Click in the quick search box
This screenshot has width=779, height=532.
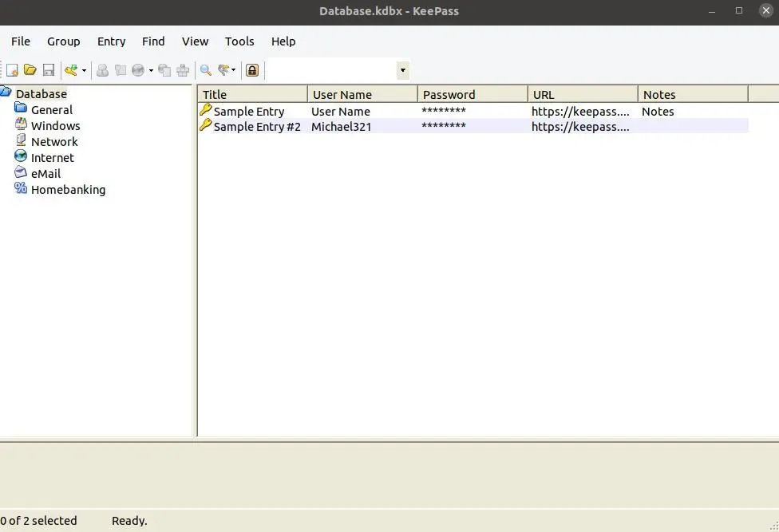(x=332, y=70)
